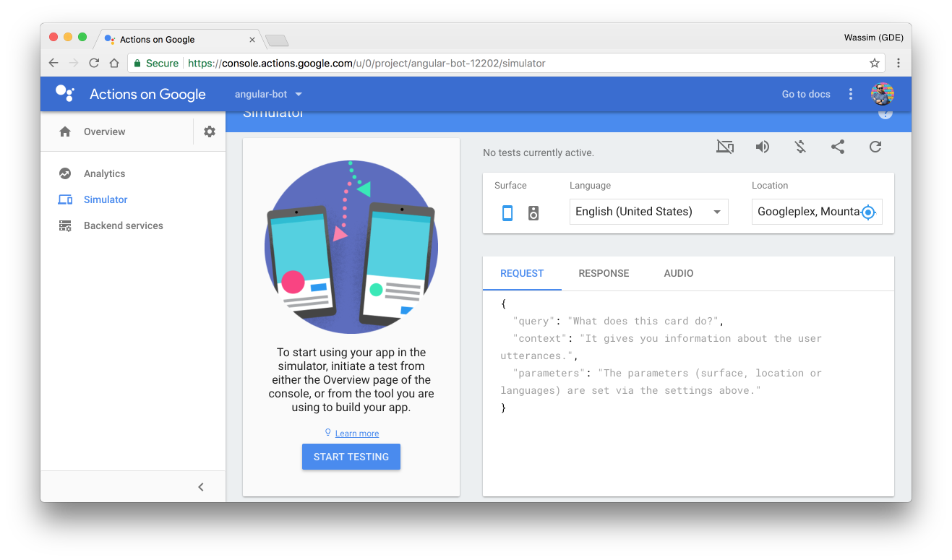The height and width of the screenshot is (560, 952).
Task: Toggle the crossed-out dollar payments icon
Action: click(800, 147)
